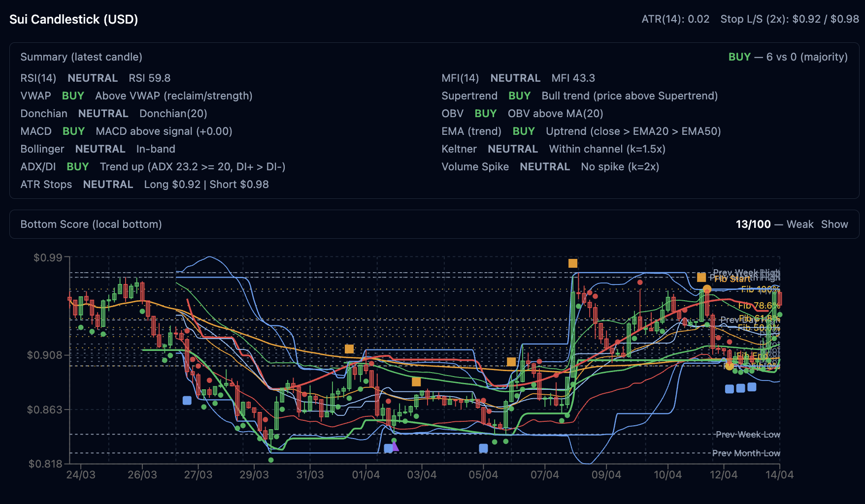Select the Supertrend BUY signal row

point(579,96)
